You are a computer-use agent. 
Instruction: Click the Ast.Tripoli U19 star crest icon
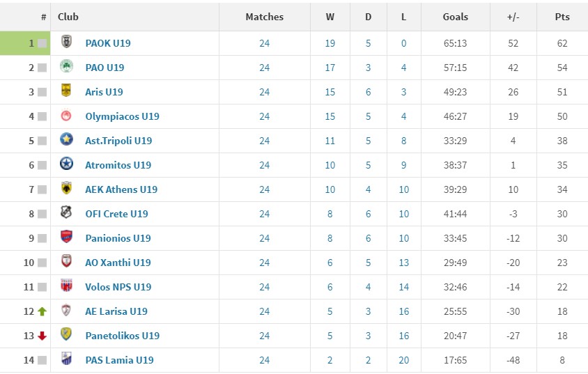[66, 139]
